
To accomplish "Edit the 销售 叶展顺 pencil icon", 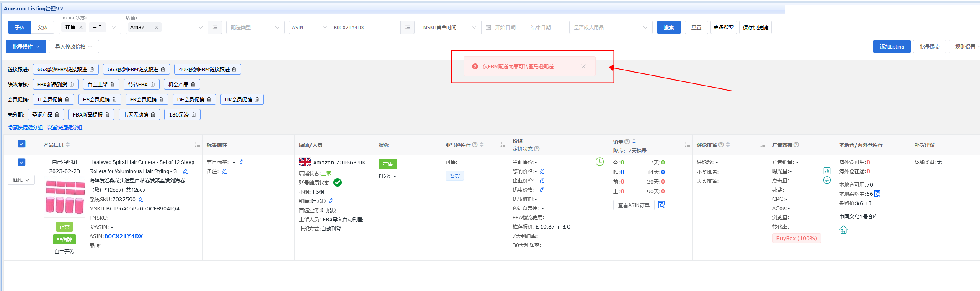I will (x=332, y=201).
